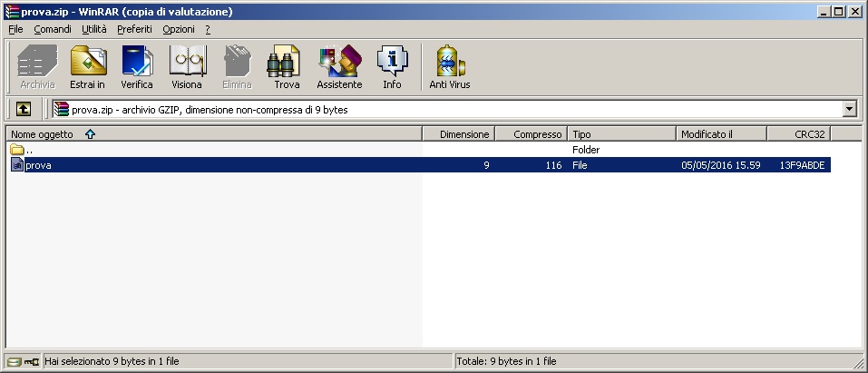The height and width of the screenshot is (373, 868).
Task: Open the Comandi menu
Action: 53,29
